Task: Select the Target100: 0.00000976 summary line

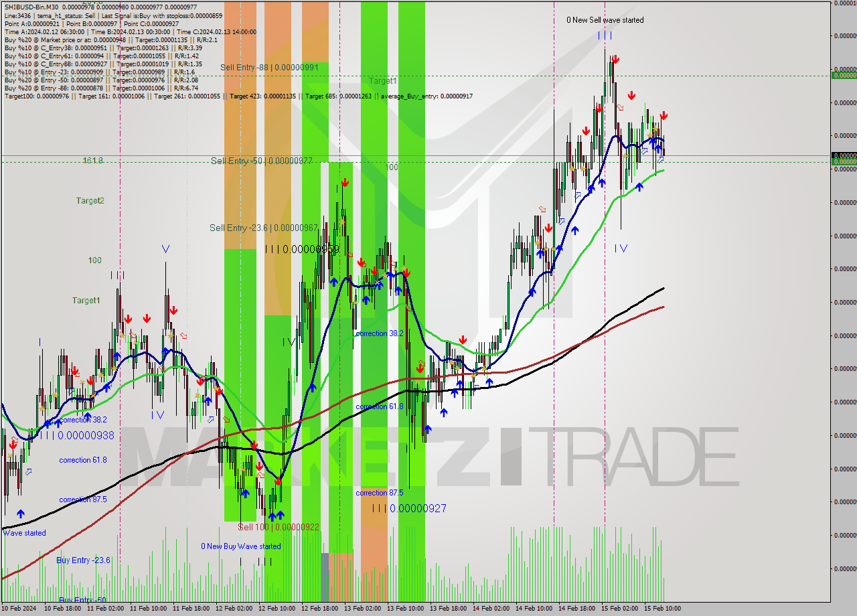Action: (238, 96)
